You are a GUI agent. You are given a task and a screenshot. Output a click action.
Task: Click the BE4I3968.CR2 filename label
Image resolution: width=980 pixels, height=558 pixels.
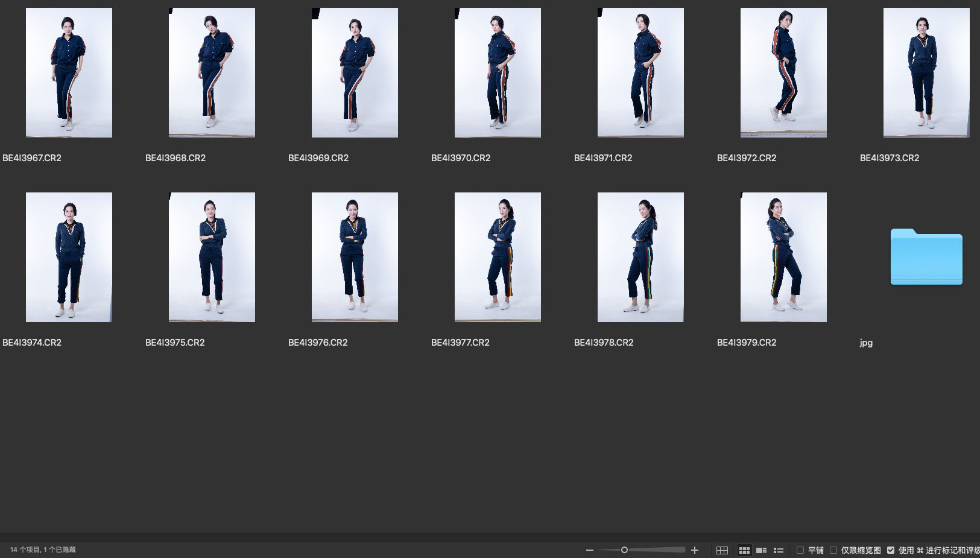(x=175, y=158)
